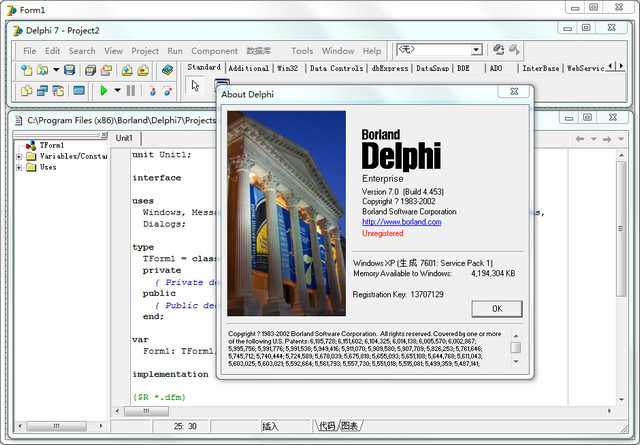Click the Open file toolbar icon
The height and width of the screenshot is (445, 640).
pyautogui.click(x=42, y=70)
